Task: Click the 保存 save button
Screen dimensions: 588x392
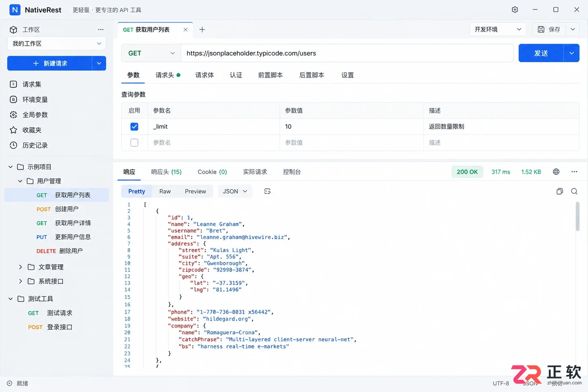Action: click(x=549, y=29)
